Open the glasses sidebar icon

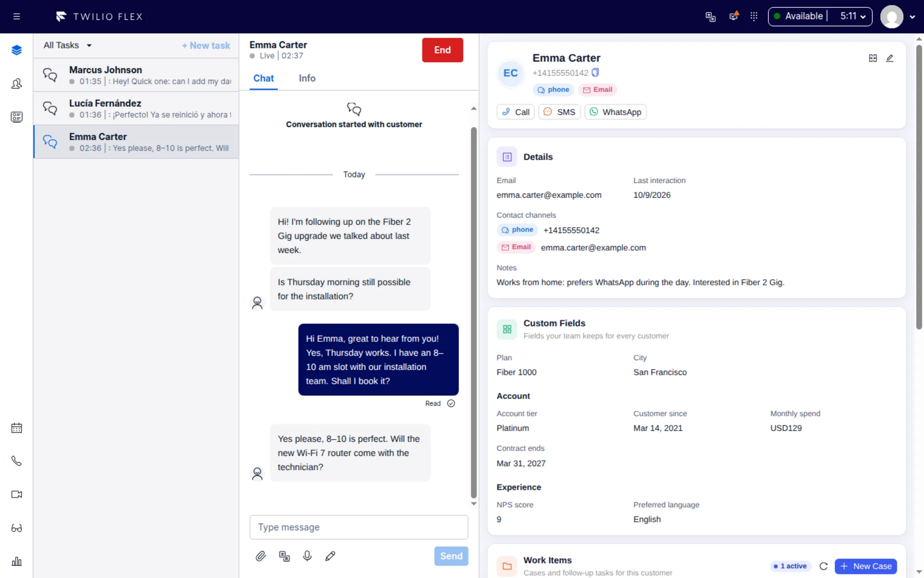(17, 528)
